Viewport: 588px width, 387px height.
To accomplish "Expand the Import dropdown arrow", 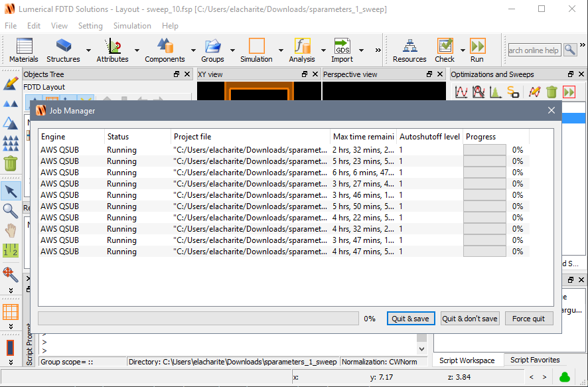I will click(361, 50).
